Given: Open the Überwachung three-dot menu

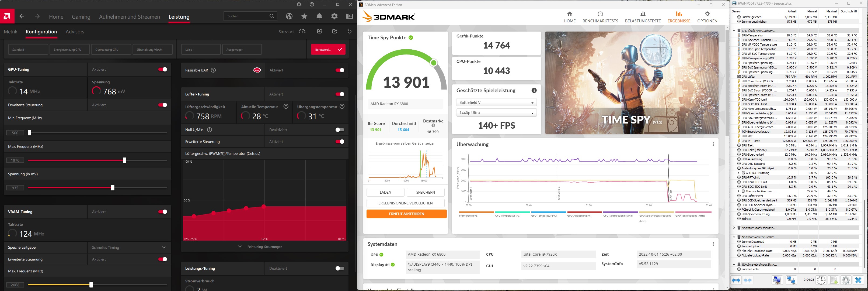Looking at the screenshot, I should (713, 144).
